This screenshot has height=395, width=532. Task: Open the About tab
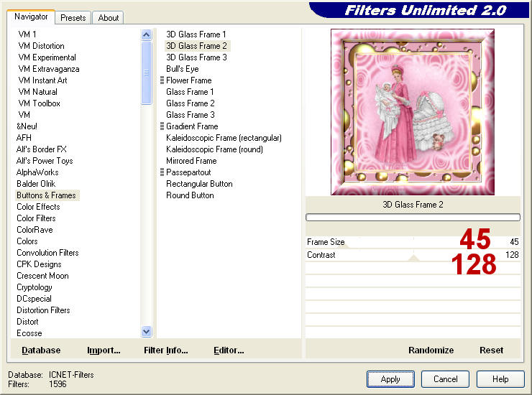click(109, 18)
